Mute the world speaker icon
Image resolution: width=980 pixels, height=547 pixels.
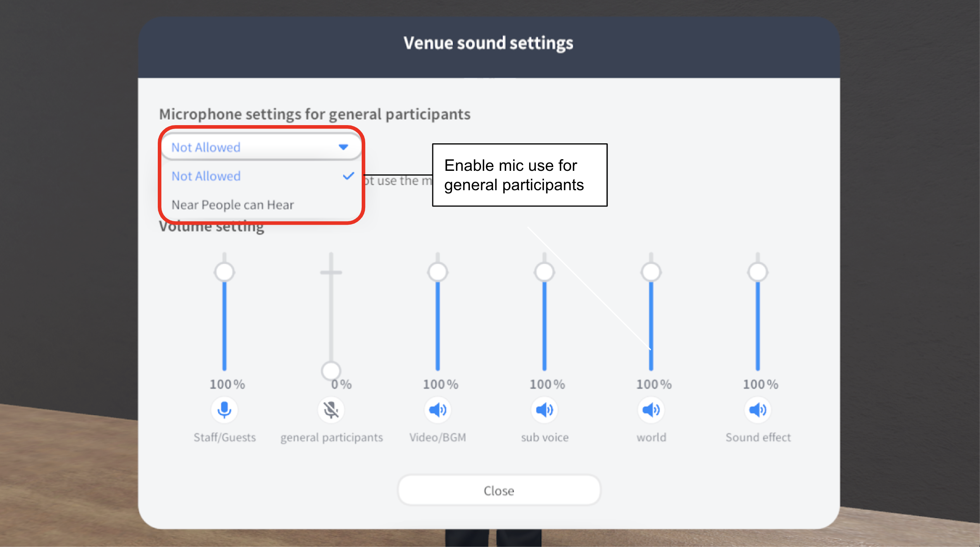(x=651, y=410)
